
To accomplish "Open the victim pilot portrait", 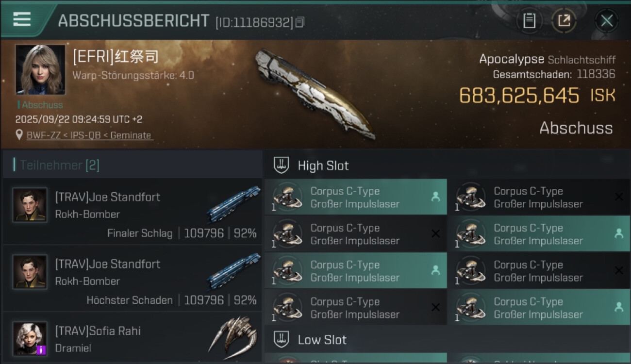I will [40, 69].
